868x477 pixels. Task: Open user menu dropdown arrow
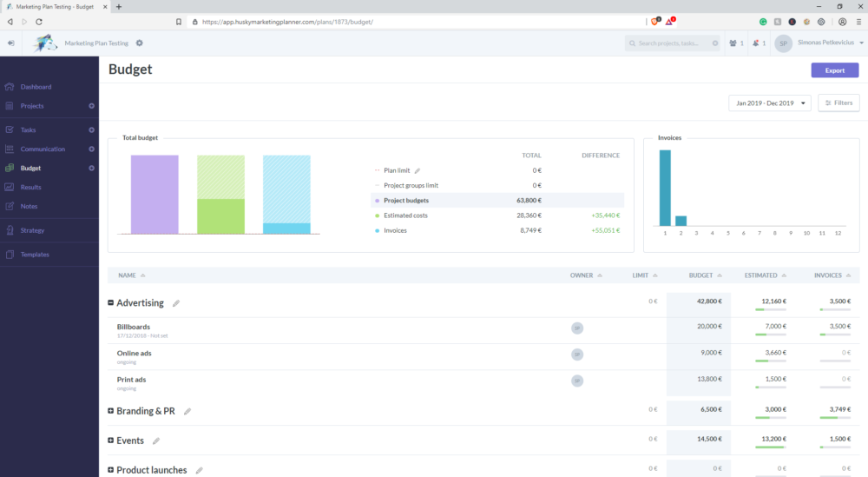[x=861, y=43]
